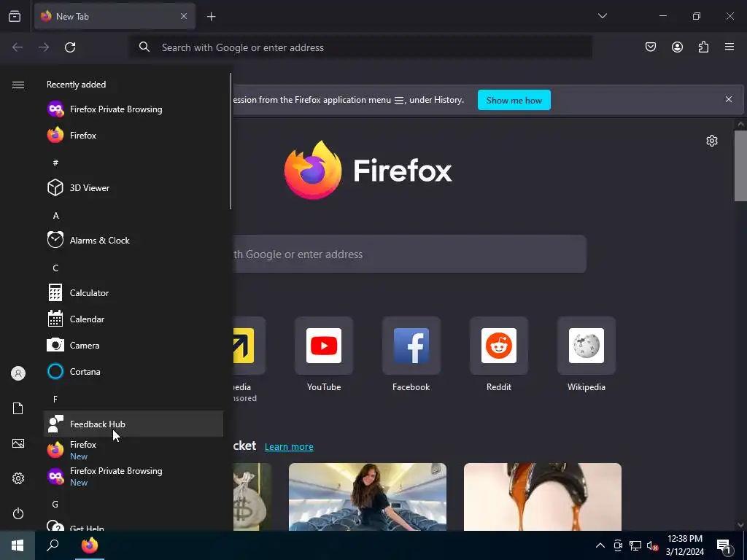
Task: Launch Firefox under Recently added
Action: [x=133, y=135]
